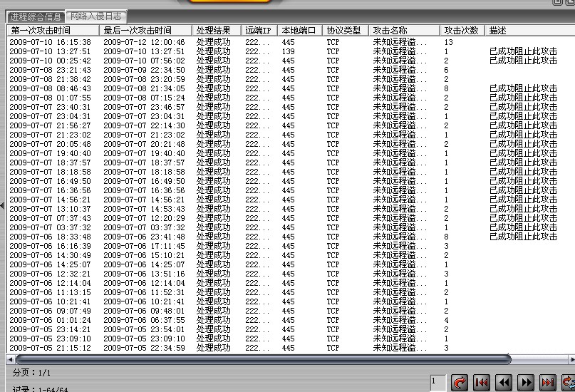Click the description for row 2009-07-08 08:46:43

(x=523, y=88)
